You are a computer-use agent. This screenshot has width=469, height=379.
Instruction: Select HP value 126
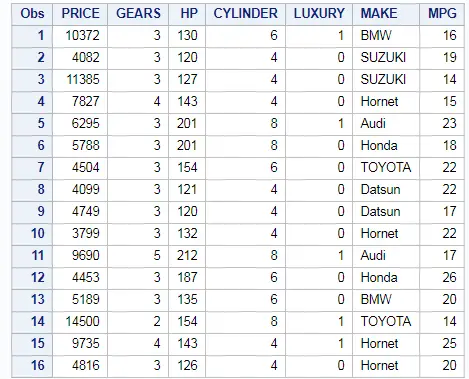point(187,365)
